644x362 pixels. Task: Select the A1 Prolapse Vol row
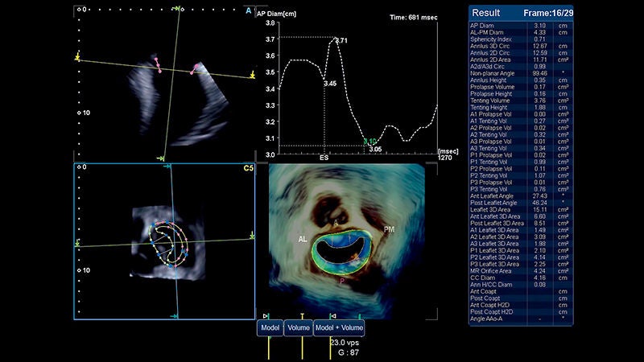coord(521,114)
